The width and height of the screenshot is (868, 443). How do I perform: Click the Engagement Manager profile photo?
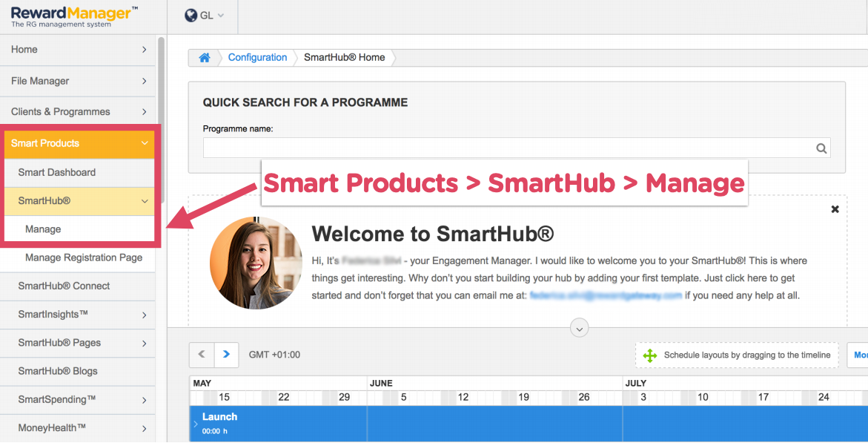click(256, 263)
